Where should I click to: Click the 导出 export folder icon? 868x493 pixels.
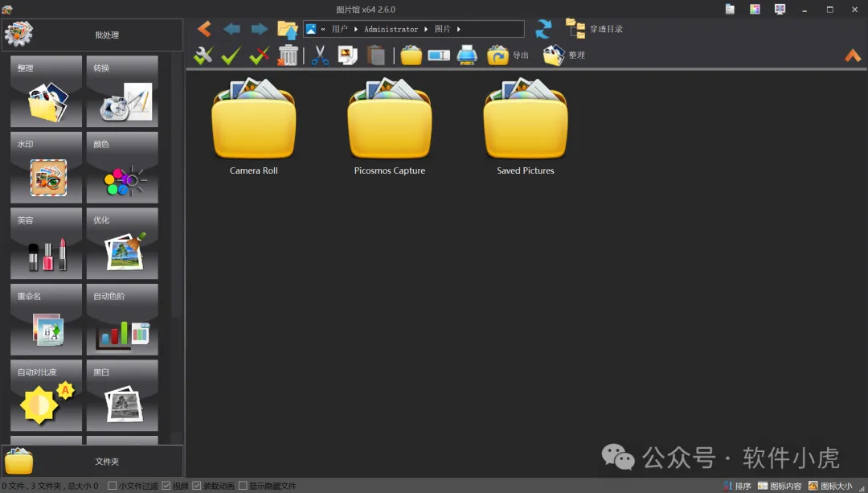pos(497,55)
